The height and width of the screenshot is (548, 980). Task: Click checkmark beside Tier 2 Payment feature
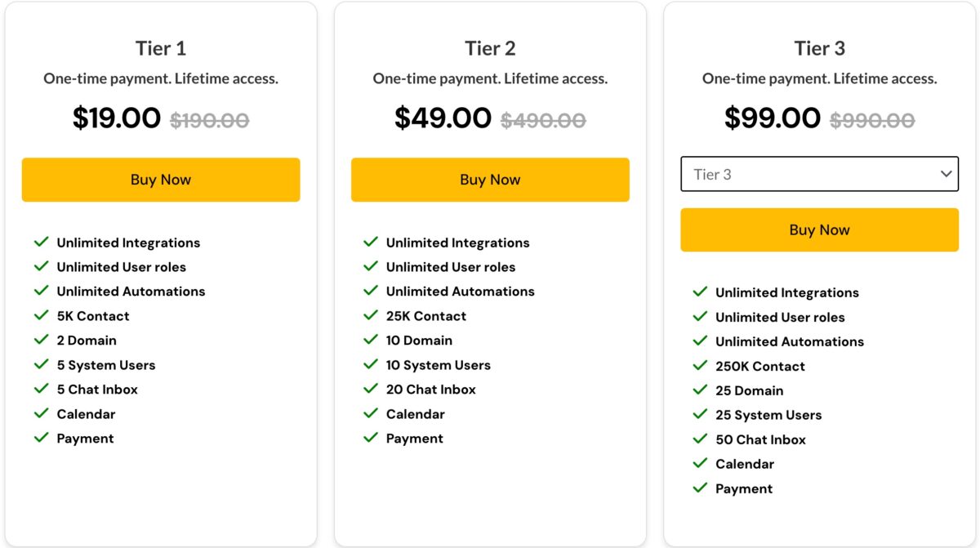371,438
